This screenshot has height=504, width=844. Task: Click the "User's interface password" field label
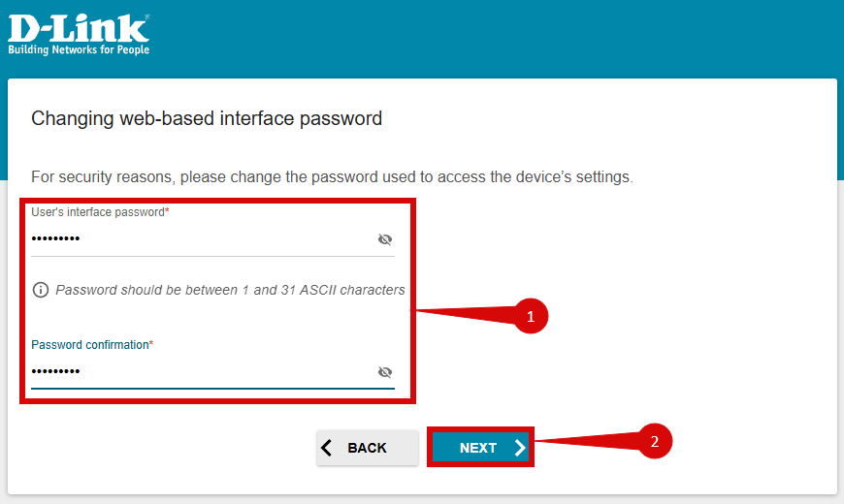click(97, 212)
